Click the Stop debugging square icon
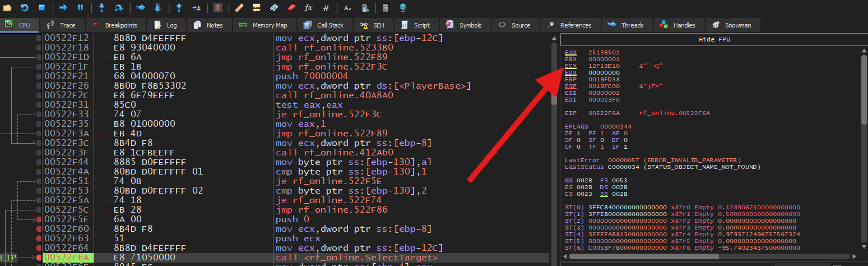868x266 pixels. tap(42, 8)
